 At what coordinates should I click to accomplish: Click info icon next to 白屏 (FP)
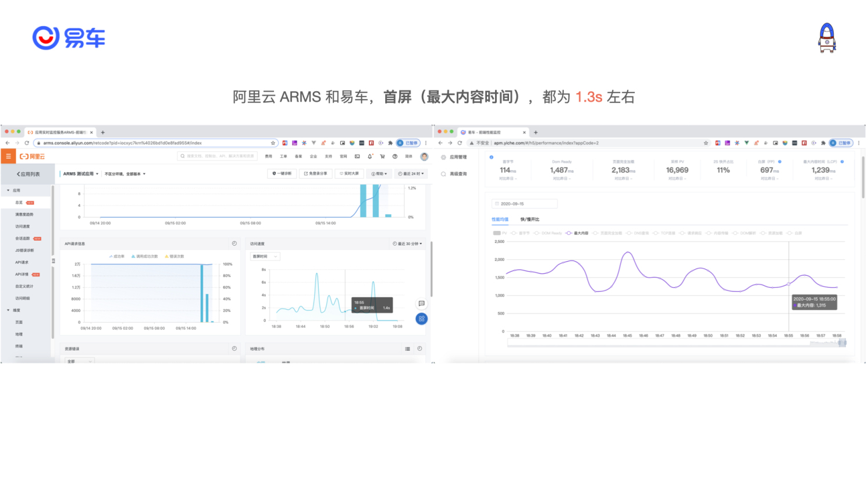780,162
